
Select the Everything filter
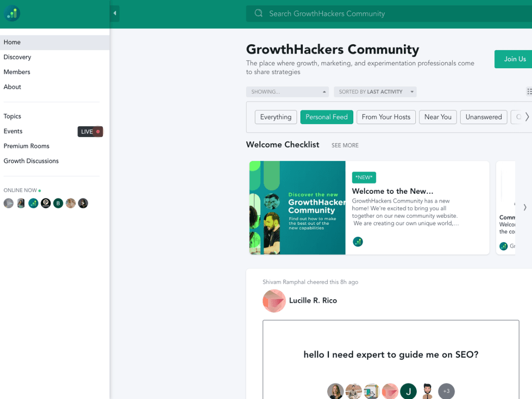point(276,117)
